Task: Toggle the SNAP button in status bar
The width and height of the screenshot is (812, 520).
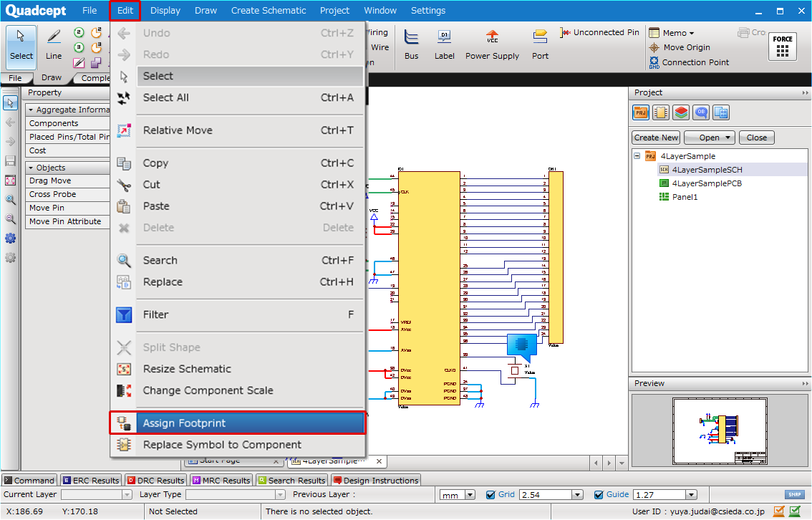Action: 794,495
